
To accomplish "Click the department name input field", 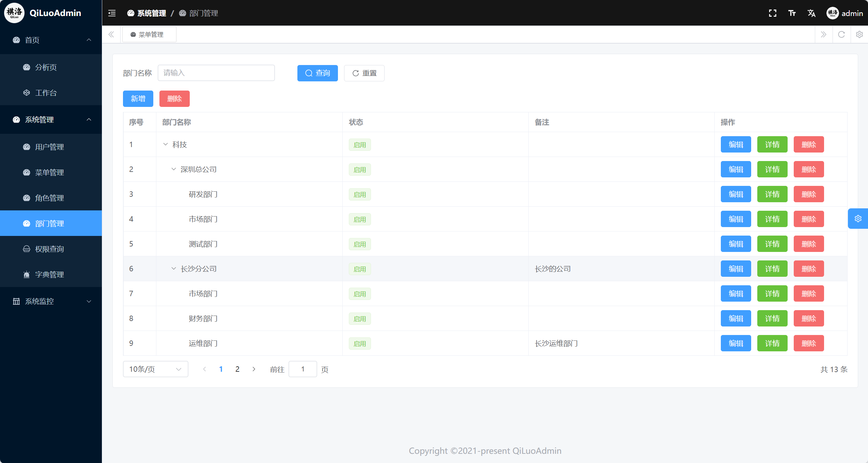I will [x=216, y=73].
